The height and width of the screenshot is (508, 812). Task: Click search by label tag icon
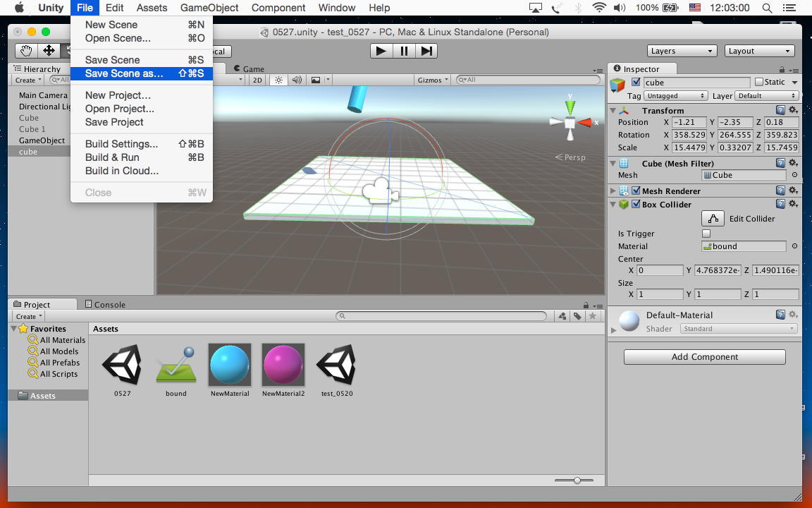point(577,315)
